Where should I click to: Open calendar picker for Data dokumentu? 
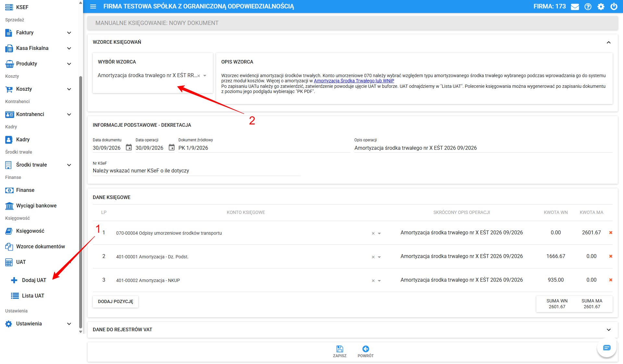[x=129, y=147]
